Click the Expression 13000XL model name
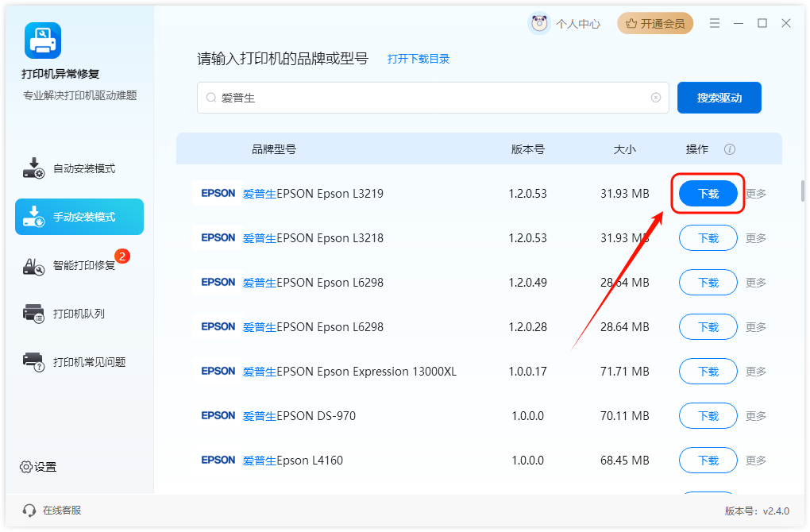Screen dimensions: 810x532 [349, 372]
